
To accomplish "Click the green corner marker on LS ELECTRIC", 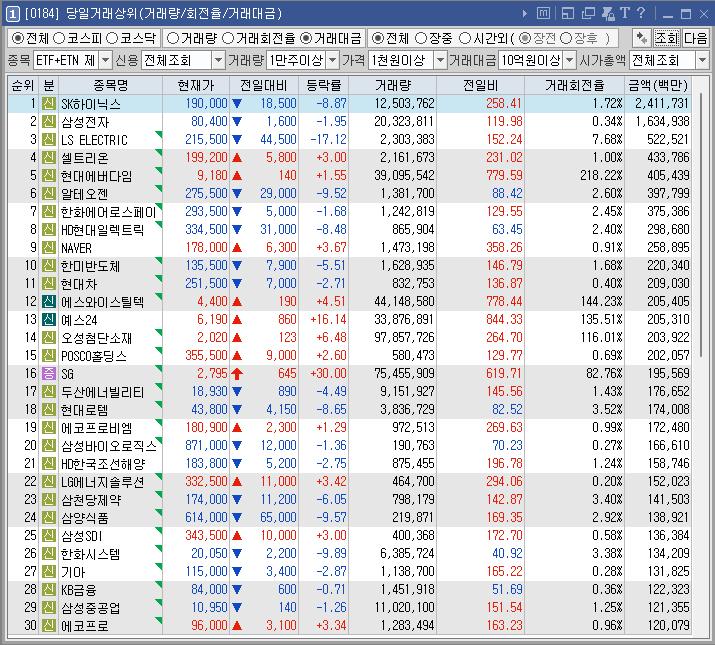I will coord(159,135).
